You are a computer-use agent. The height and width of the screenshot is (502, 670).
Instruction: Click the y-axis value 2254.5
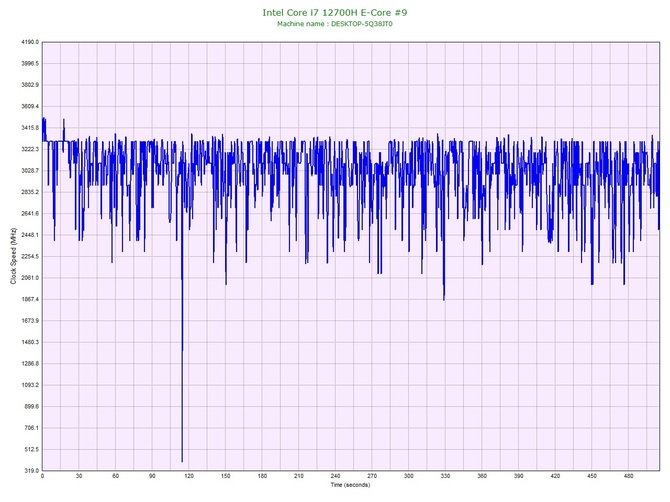click(x=30, y=256)
